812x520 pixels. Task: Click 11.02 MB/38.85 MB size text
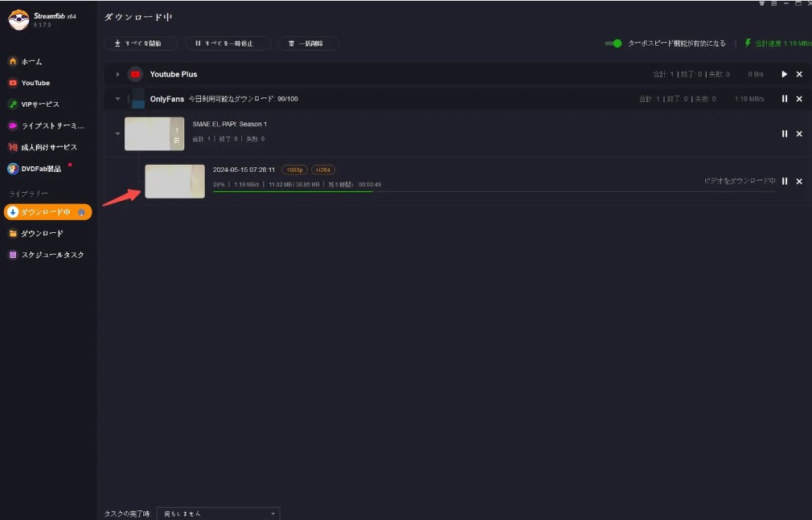click(293, 184)
